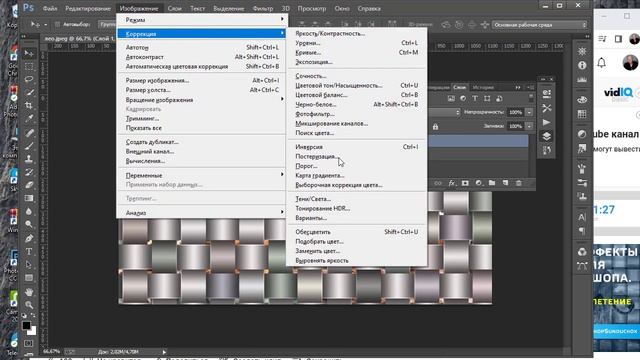Viewport: 640px width, 360px height.
Task: Click the new group folder icon in Layers
Action: (492, 183)
